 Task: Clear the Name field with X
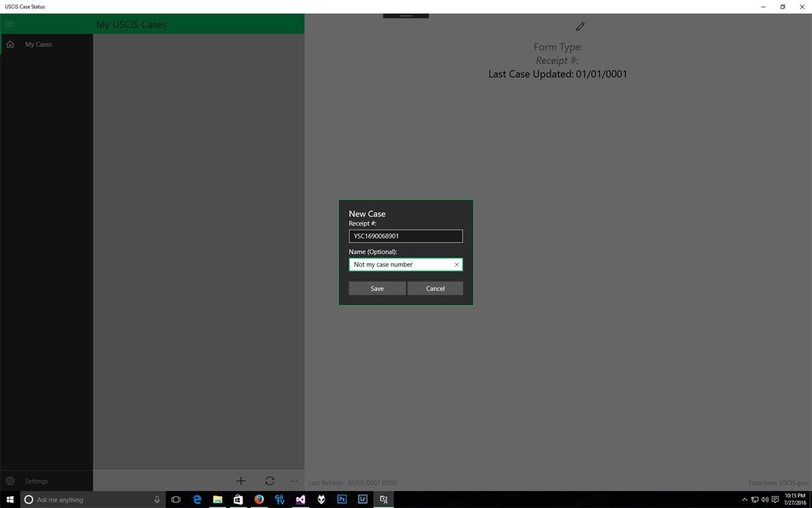(x=457, y=265)
